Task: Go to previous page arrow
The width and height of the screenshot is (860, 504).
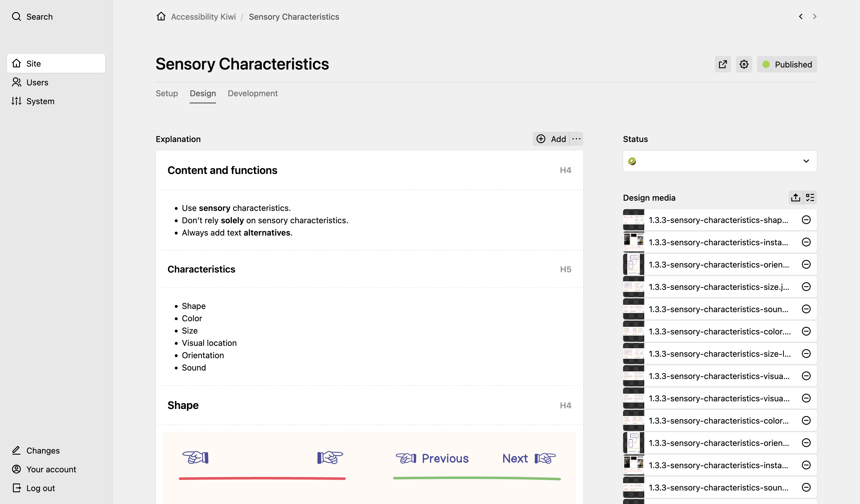Action: (801, 16)
